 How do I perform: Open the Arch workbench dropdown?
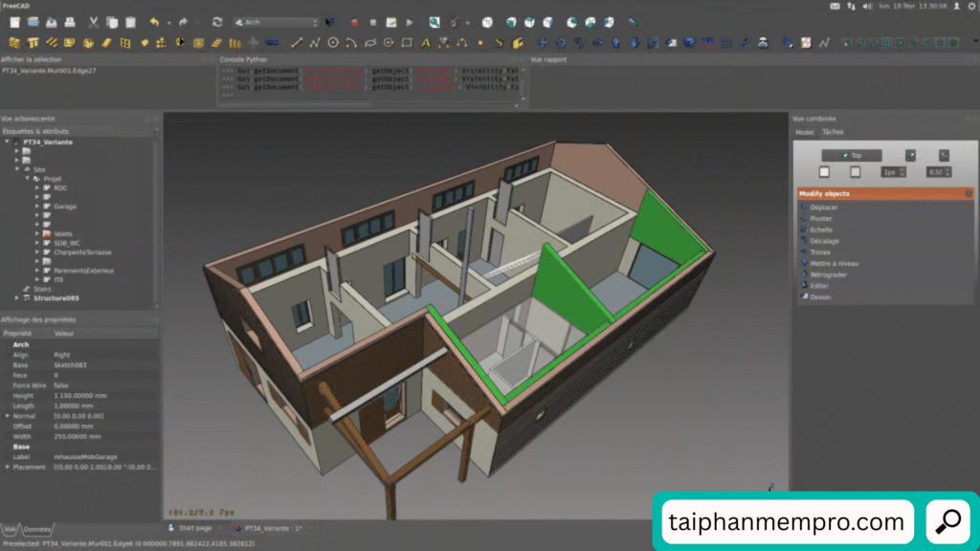pyautogui.click(x=276, y=22)
